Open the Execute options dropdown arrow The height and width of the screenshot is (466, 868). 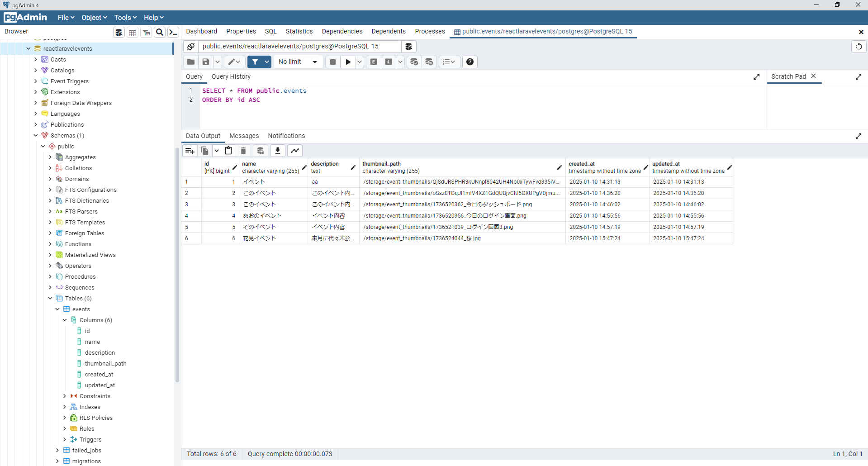[360, 62]
